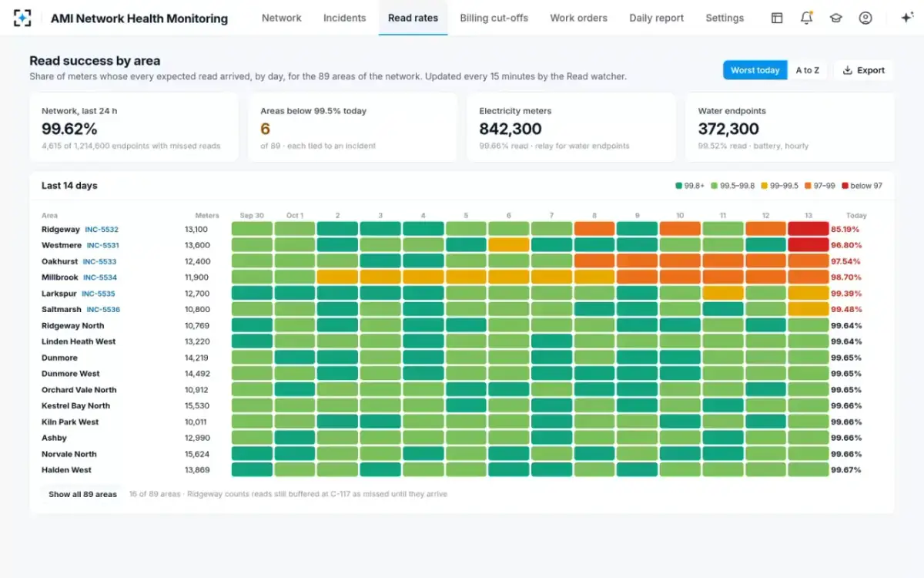This screenshot has height=578, width=924.
Task: Open incident link INC-5534
Action: click(100, 277)
